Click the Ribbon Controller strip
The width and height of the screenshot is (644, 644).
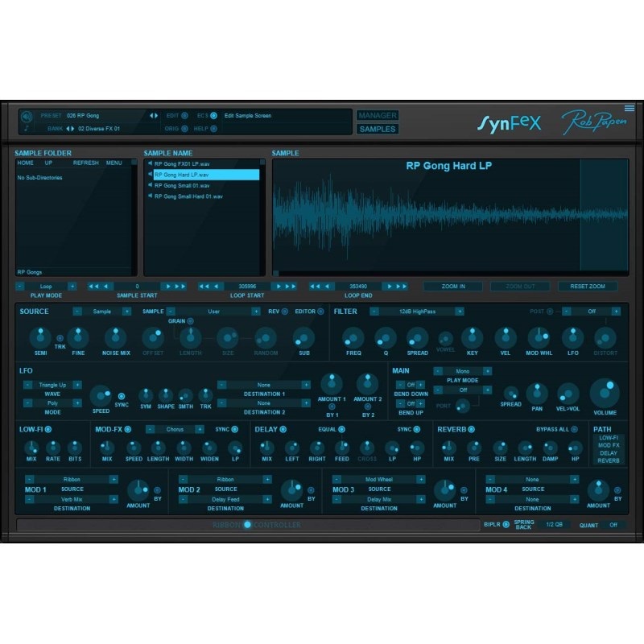(248, 525)
